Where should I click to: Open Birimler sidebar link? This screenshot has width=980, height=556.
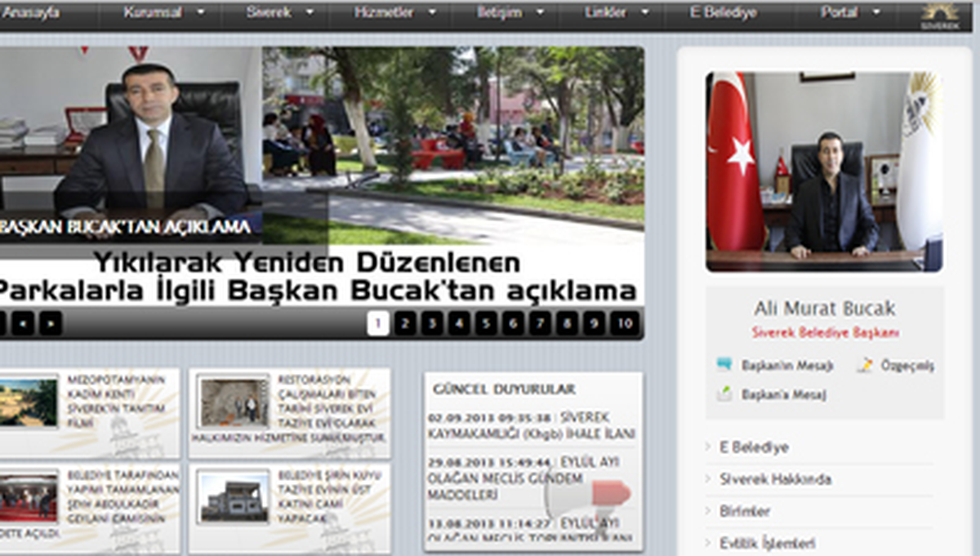(x=744, y=511)
